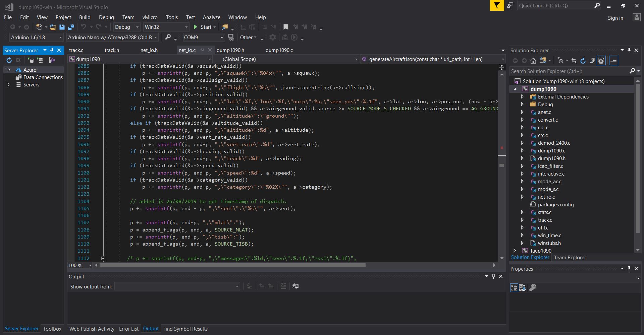Open the serial monitor icon next to COM9

(x=231, y=37)
